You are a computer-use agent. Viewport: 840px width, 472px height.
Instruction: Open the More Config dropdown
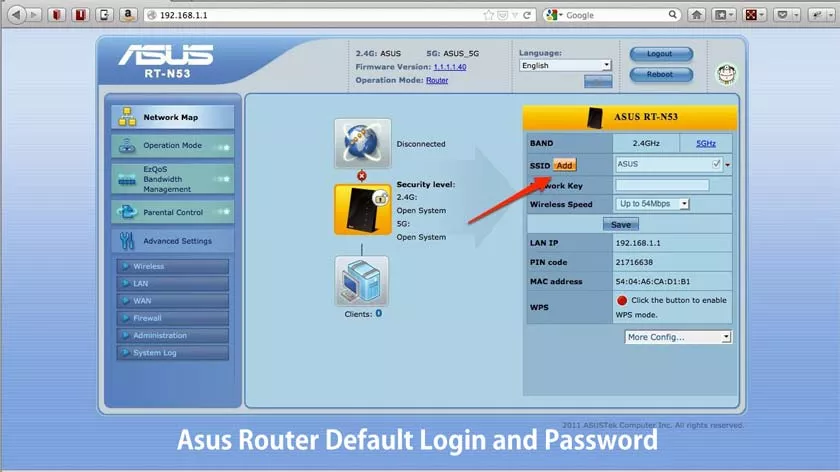[678, 337]
